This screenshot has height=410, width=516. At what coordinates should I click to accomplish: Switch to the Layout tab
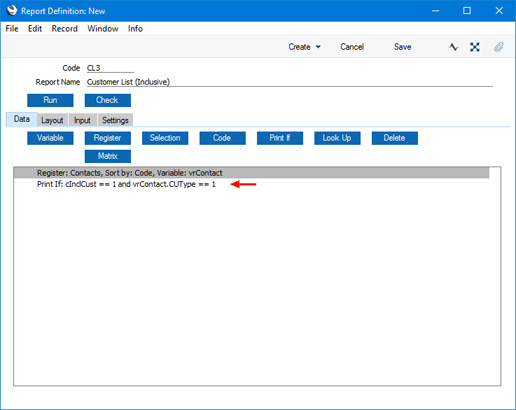pyautogui.click(x=52, y=120)
